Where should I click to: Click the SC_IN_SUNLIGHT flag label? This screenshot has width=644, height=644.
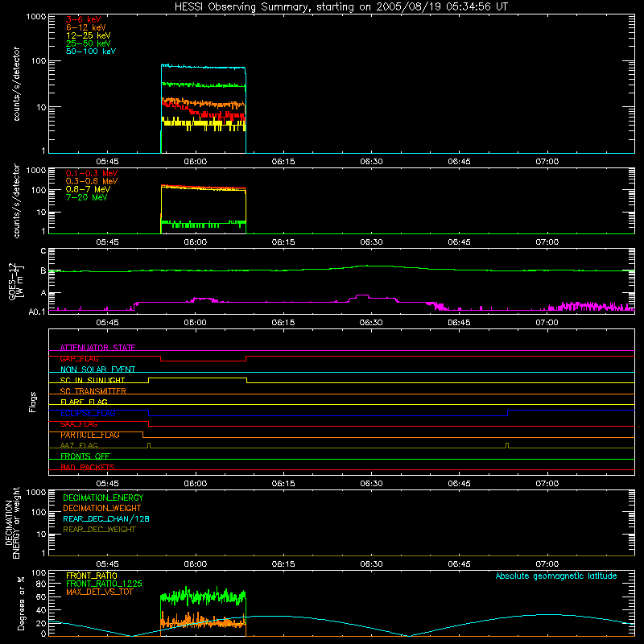(93, 380)
